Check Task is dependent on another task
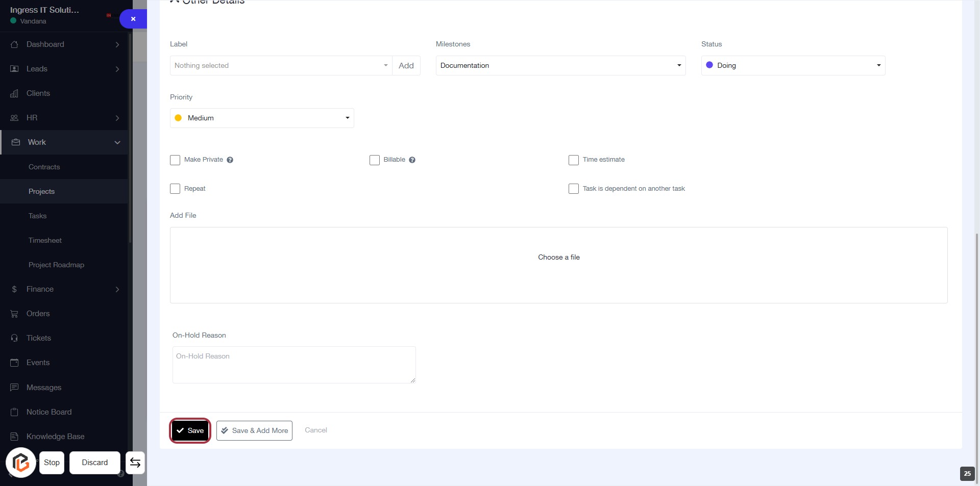The width and height of the screenshot is (980, 486). [574, 189]
